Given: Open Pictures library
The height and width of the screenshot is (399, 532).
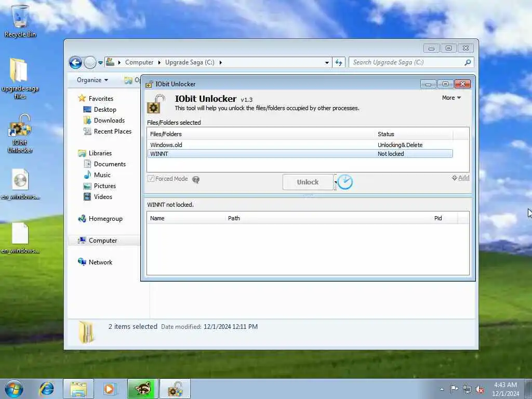Looking at the screenshot, I should (105, 186).
